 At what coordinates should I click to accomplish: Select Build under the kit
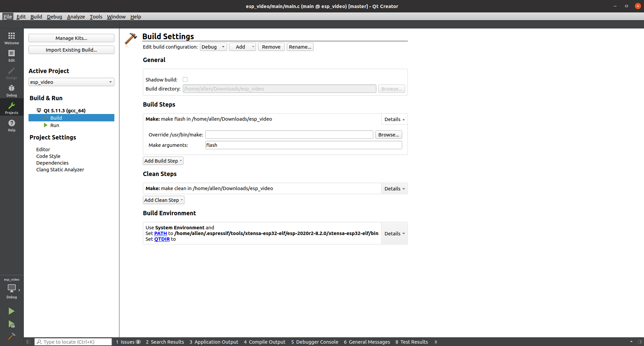click(71, 118)
